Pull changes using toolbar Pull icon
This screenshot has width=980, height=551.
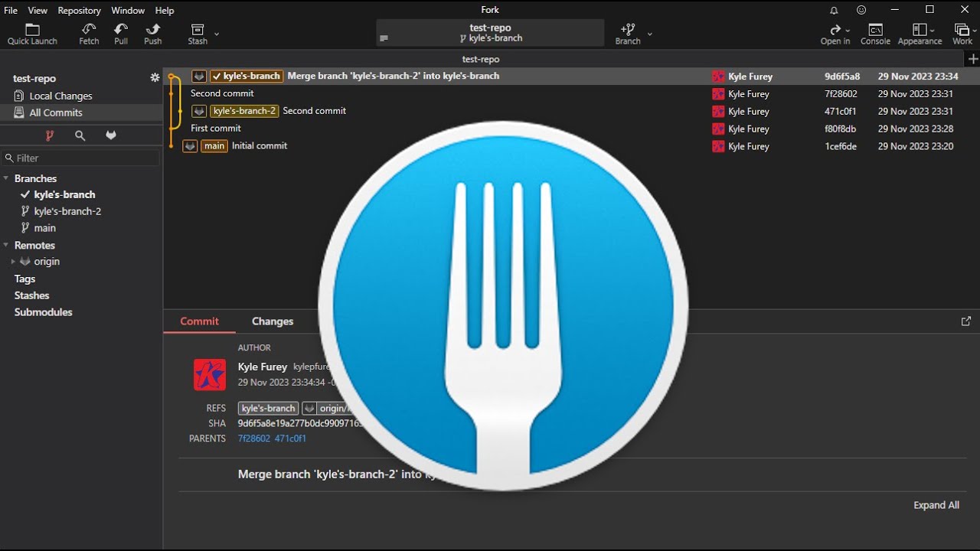pos(121,34)
